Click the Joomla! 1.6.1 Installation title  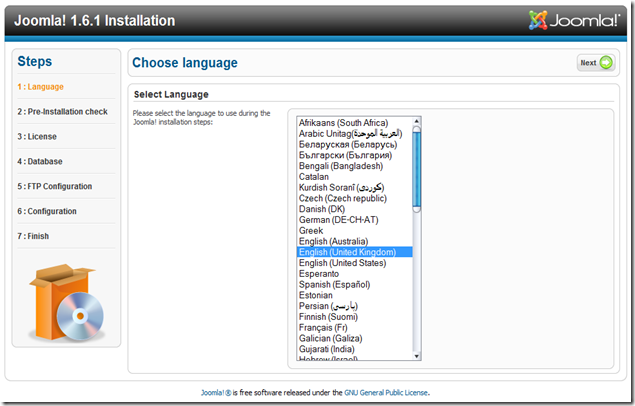pos(94,21)
